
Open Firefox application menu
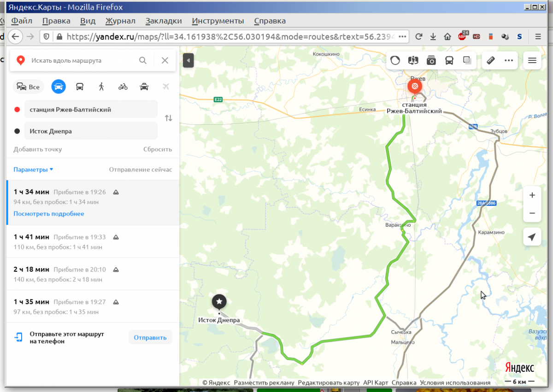537,36
